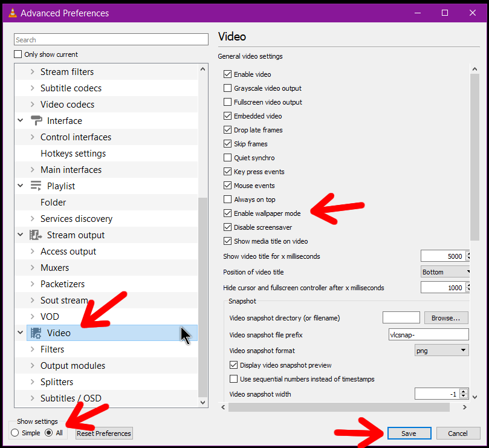
Task: Toggle Skip frames checkbox
Action: click(227, 144)
